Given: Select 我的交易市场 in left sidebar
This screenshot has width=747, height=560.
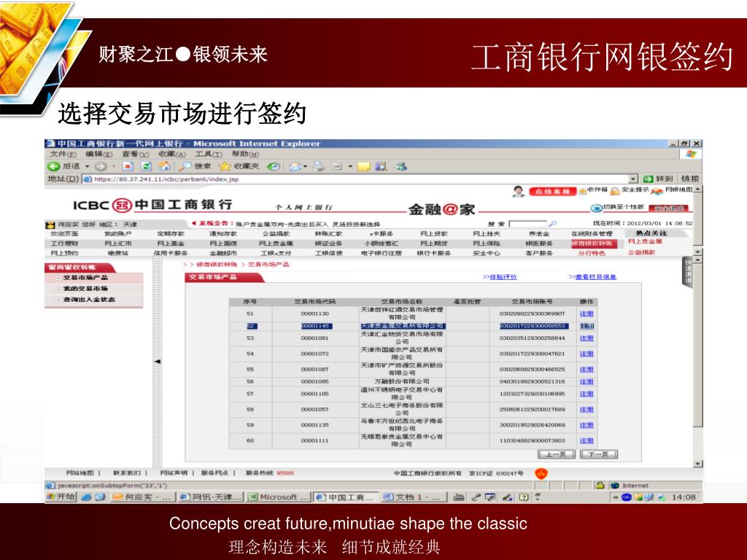Looking at the screenshot, I should [x=86, y=289].
